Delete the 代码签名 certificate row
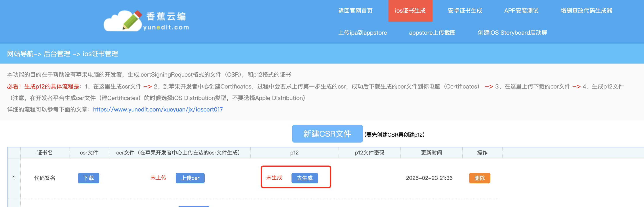The height and width of the screenshot is (207, 644). (x=480, y=178)
